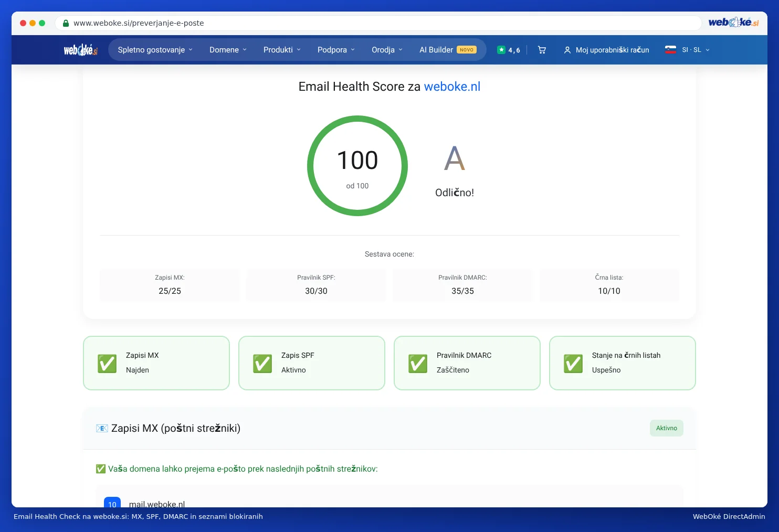Select the Pravilnik DMARC 35/35 score cell

pos(462,285)
